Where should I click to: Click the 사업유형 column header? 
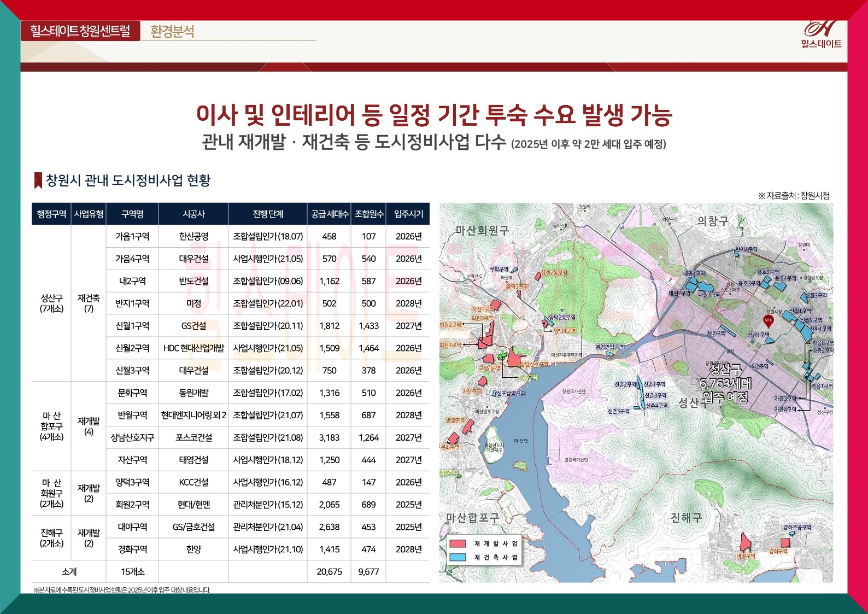(x=89, y=214)
